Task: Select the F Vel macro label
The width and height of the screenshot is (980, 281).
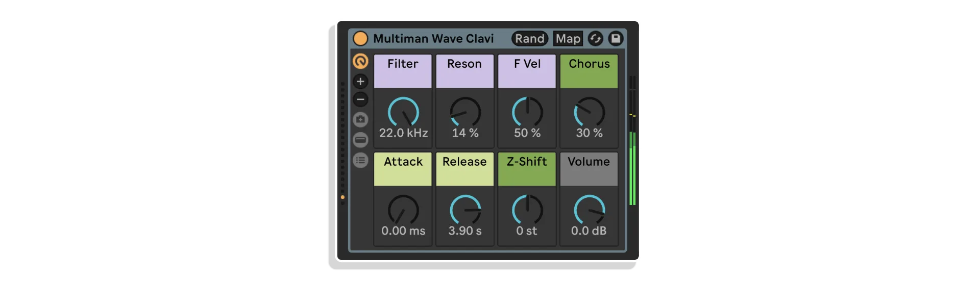Action: point(527,64)
